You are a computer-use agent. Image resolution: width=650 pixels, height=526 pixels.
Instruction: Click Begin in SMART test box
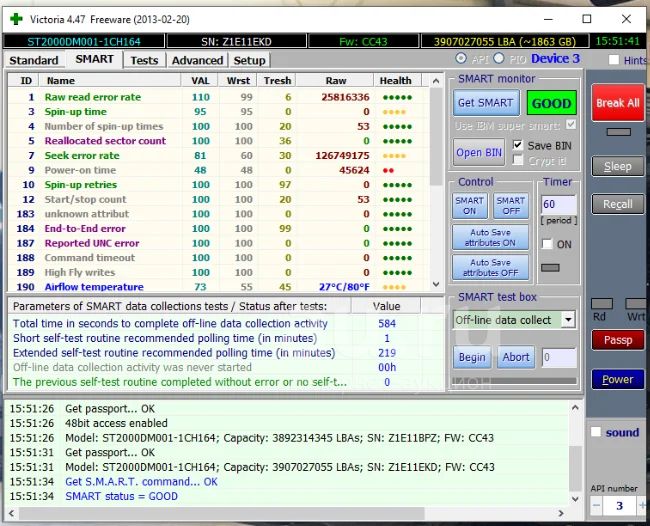pyautogui.click(x=472, y=357)
